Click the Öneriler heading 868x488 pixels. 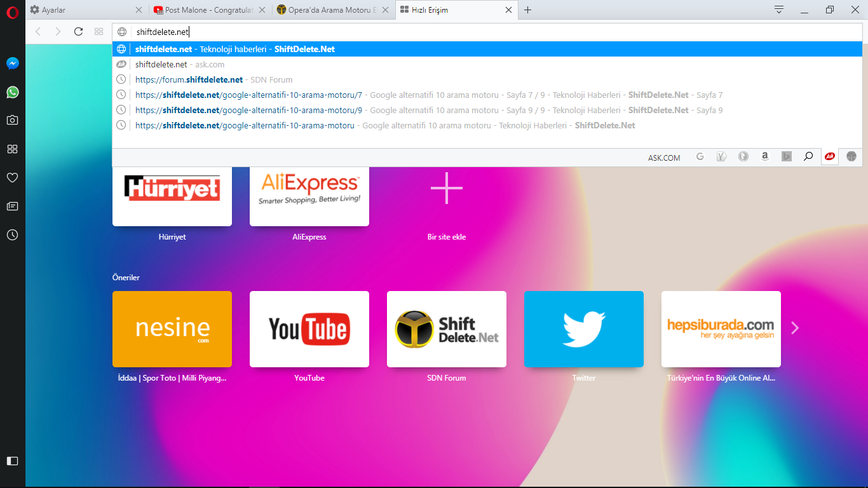pyautogui.click(x=126, y=278)
